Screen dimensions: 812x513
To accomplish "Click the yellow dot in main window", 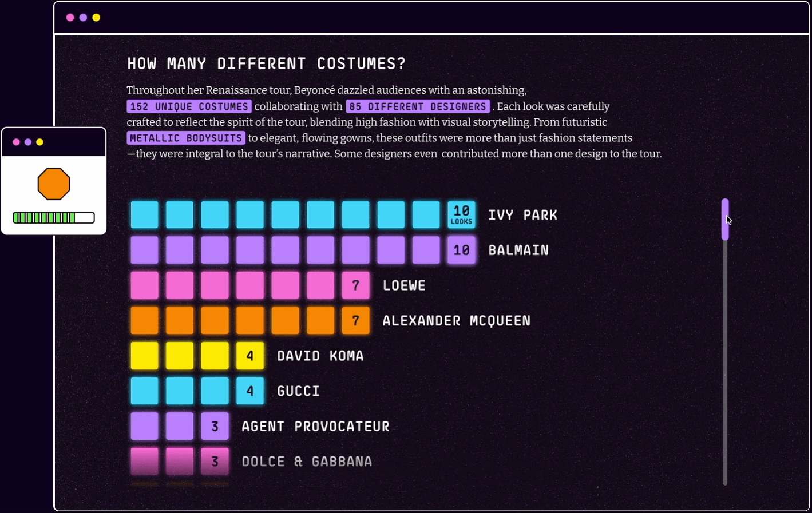I will coord(97,18).
